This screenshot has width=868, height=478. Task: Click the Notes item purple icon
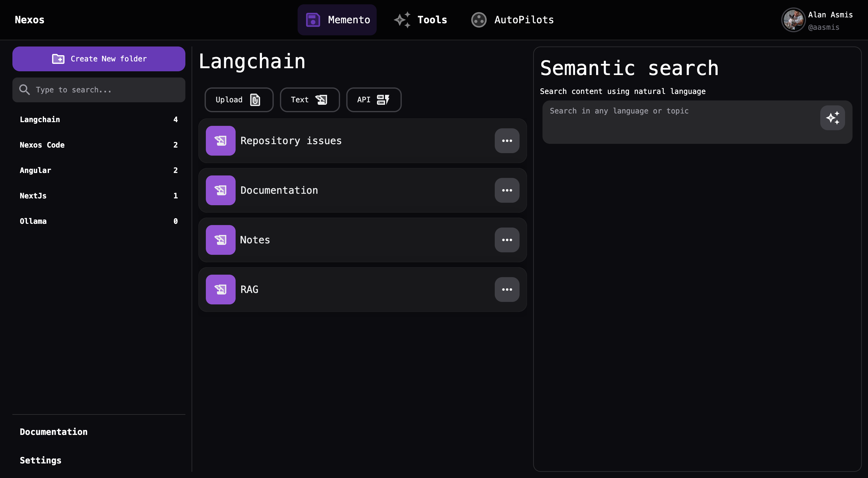[x=220, y=240]
